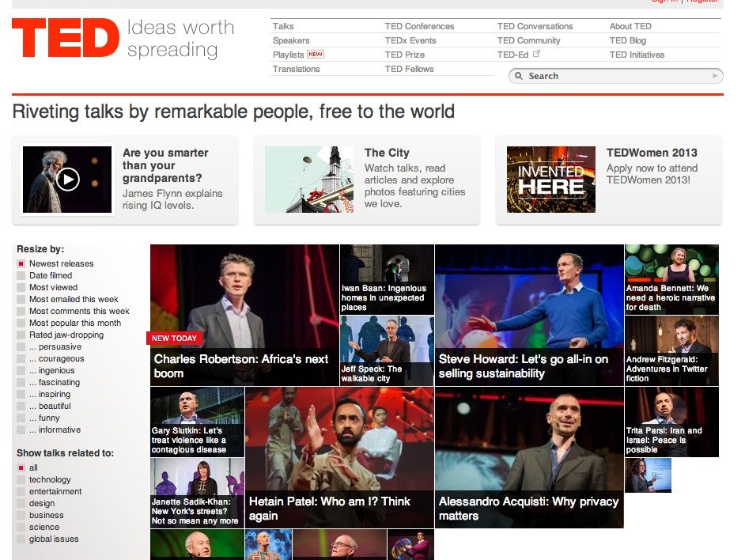Choose technology under Show talks related to
This screenshot has height=560, width=745.
pos(50,480)
